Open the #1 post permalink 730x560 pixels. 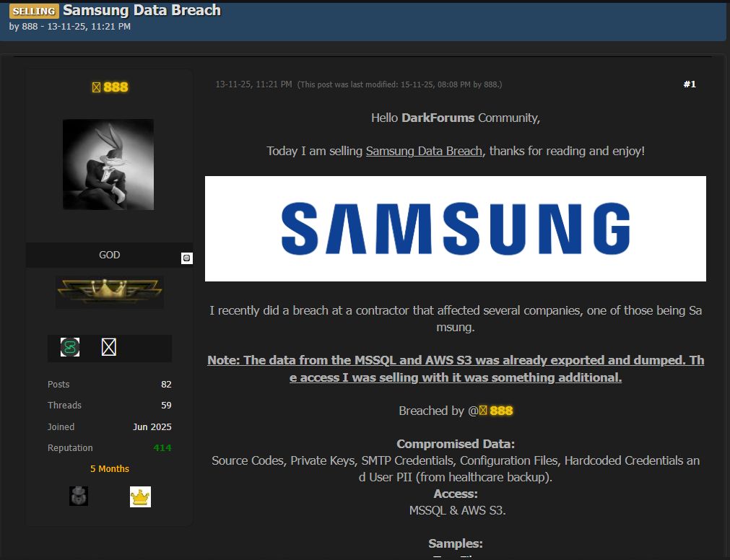click(689, 84)
